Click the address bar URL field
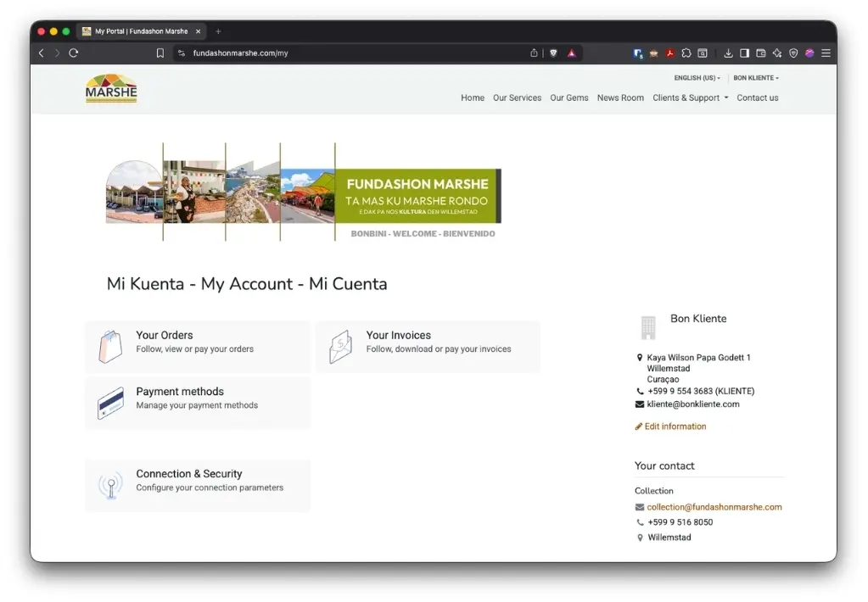This screenshot has width=868, height=602. point(355,53)
